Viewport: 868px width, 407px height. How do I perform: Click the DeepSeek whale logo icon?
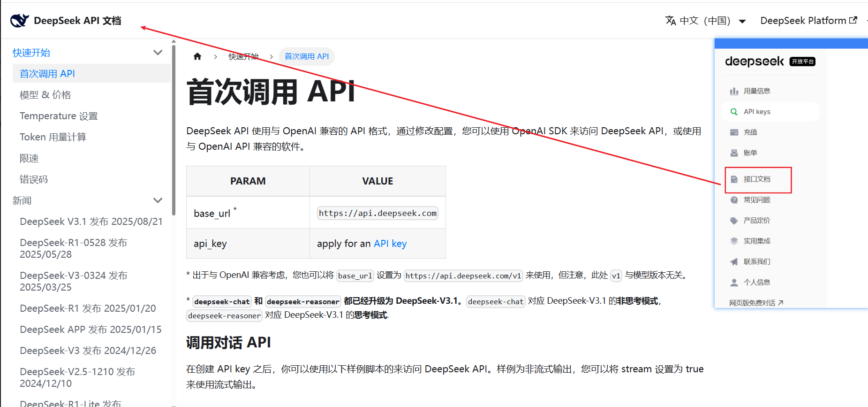[20, 21]
